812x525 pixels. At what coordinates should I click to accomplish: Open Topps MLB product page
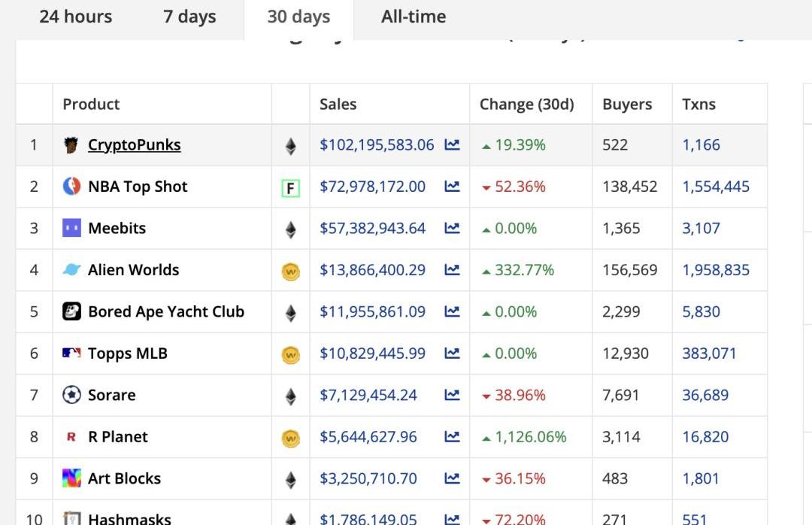[x=128, y=353]
